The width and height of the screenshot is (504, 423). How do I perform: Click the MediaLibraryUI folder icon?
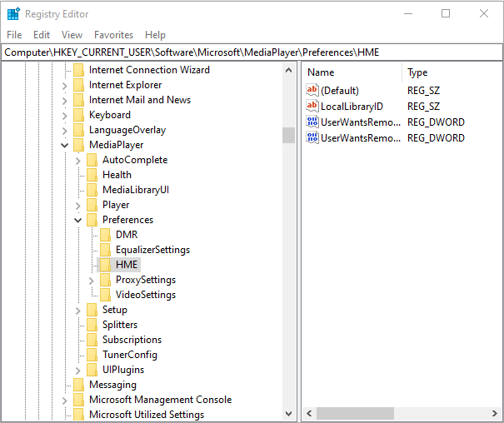tap(92, 190)
